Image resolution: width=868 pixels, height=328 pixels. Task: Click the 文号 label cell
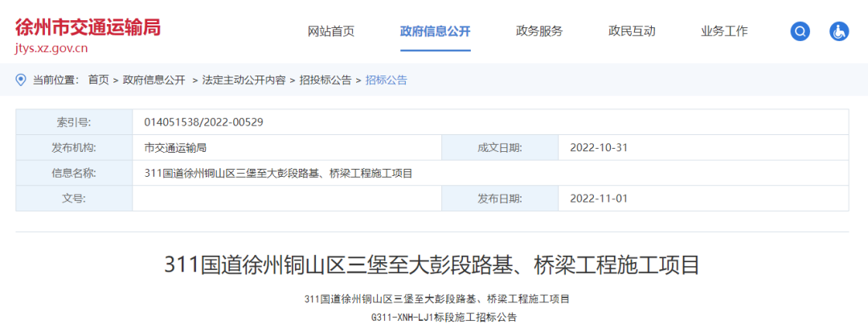(x=74, y=199)
